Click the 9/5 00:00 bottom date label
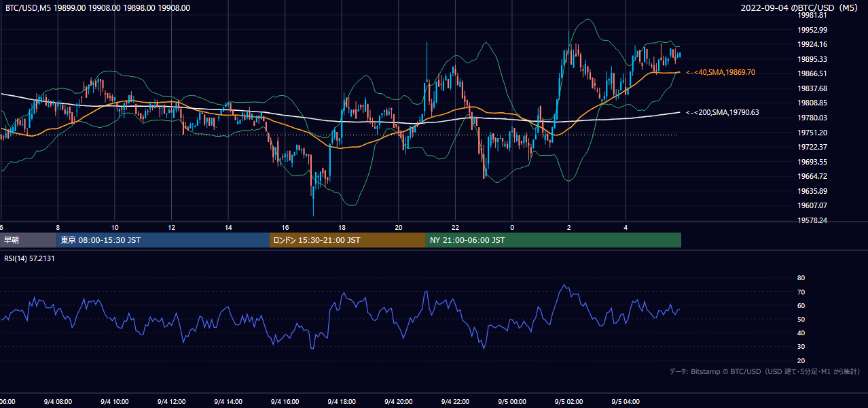Viewport: 868px width, 408px height. point(512,402)
